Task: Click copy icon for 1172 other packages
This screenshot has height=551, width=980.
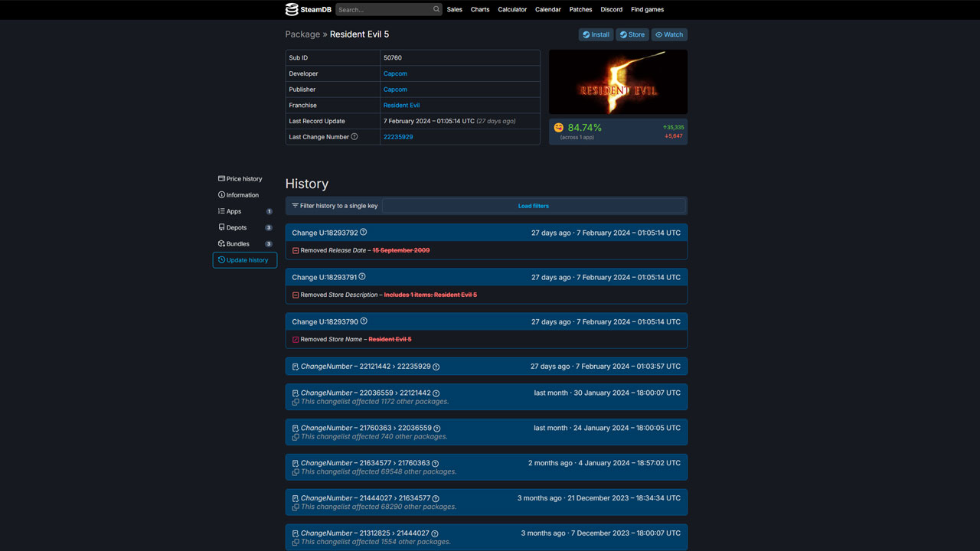Action: tap(296, 402)
